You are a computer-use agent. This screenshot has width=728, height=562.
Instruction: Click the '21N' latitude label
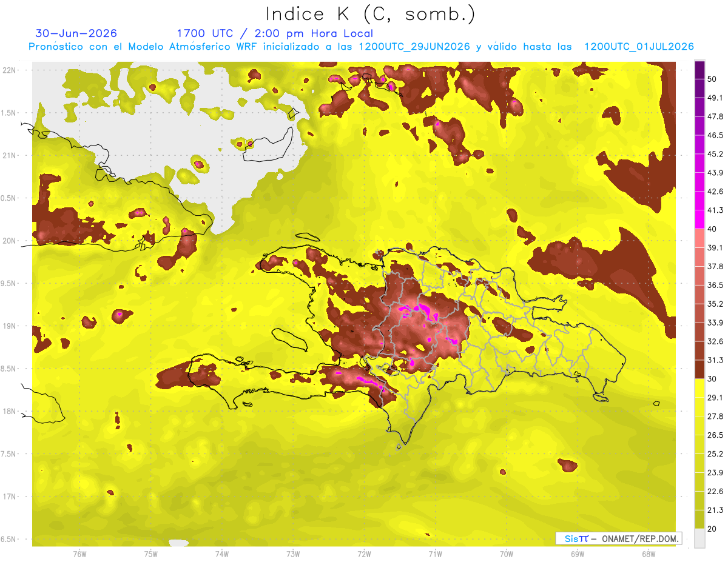click(x=10, y=155)
